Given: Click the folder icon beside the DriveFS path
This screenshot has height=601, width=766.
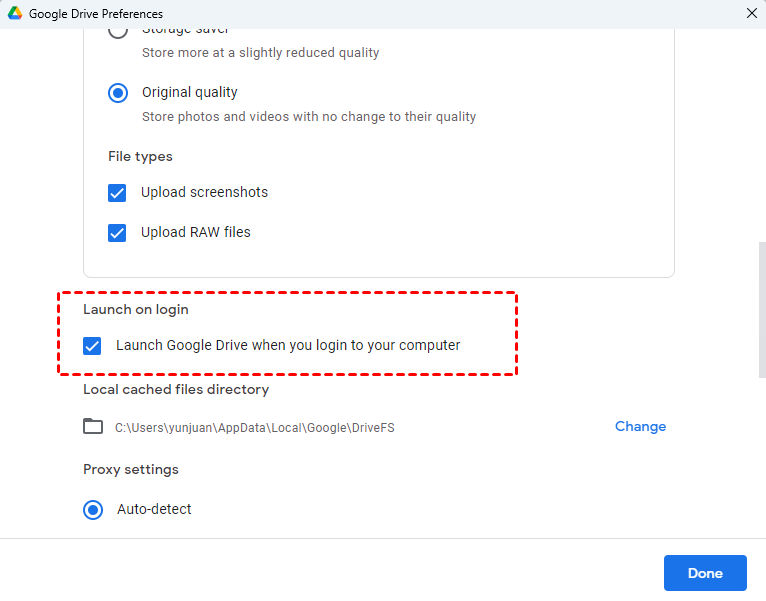Looking at the screenshot, I should point(93,426).
